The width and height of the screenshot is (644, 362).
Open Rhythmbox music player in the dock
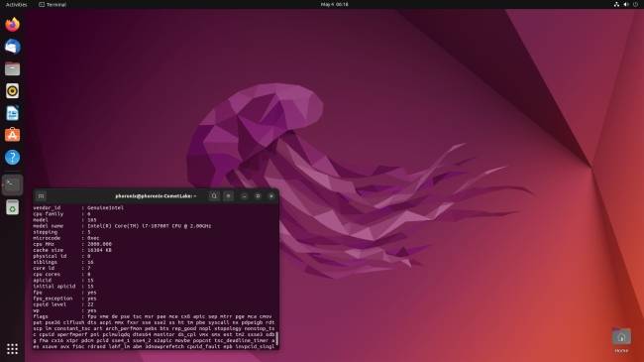point(12,91)
